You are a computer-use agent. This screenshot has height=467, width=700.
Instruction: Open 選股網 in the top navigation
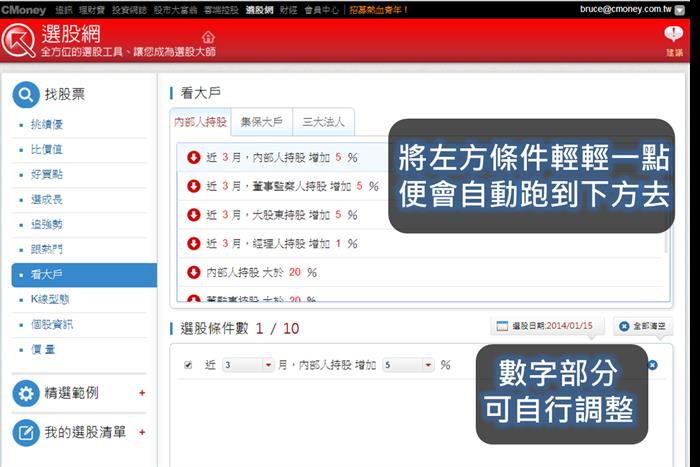pyautogui.click(x=259, y=10)
